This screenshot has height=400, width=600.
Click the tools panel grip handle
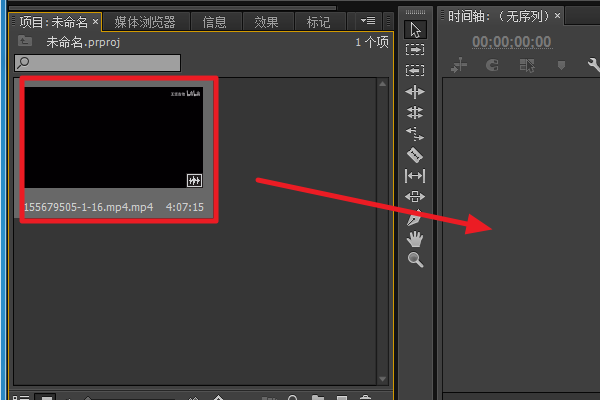(415, 12)
